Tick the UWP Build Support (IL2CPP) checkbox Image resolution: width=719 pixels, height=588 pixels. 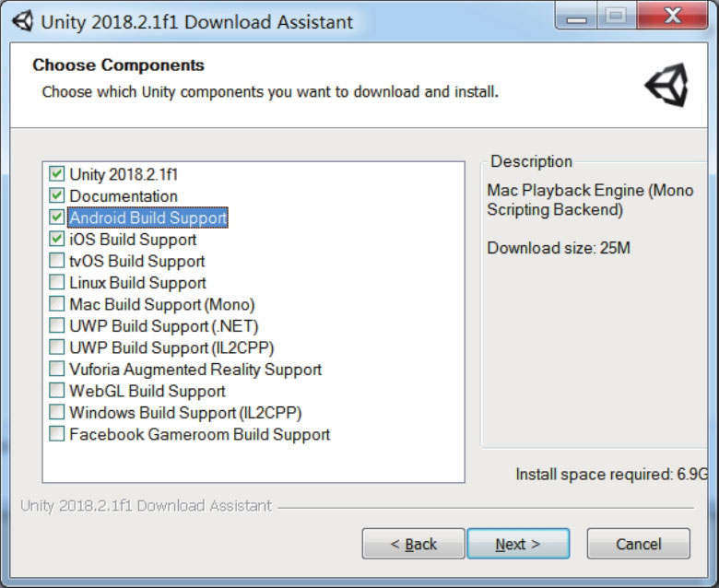(x=56, y=347)
